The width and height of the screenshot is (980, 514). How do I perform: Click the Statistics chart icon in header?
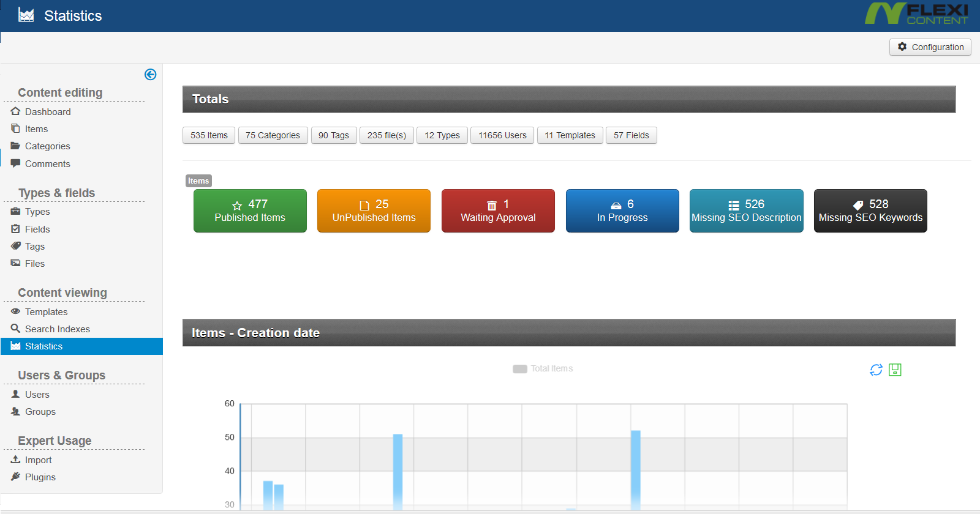click(26, 15)
